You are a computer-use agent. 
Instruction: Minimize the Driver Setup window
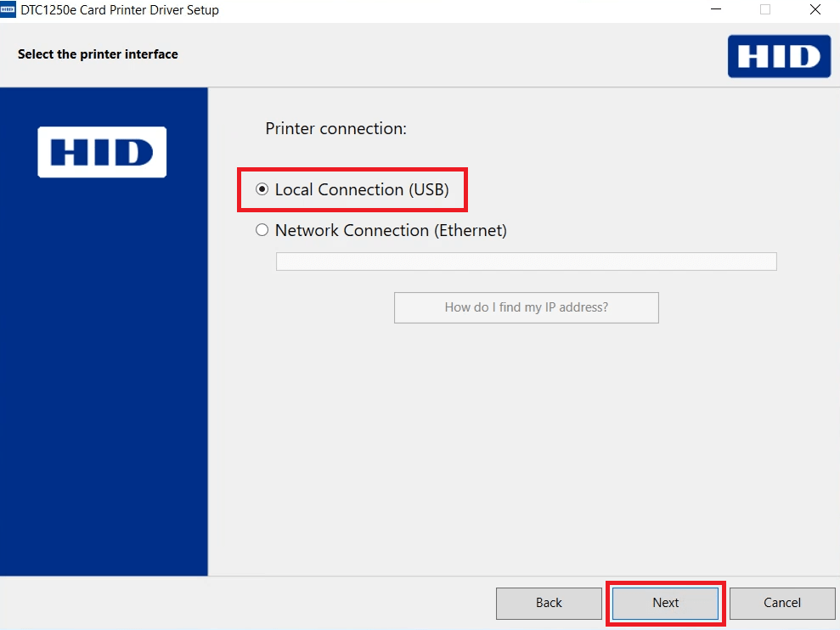click(x=716, y=9)
